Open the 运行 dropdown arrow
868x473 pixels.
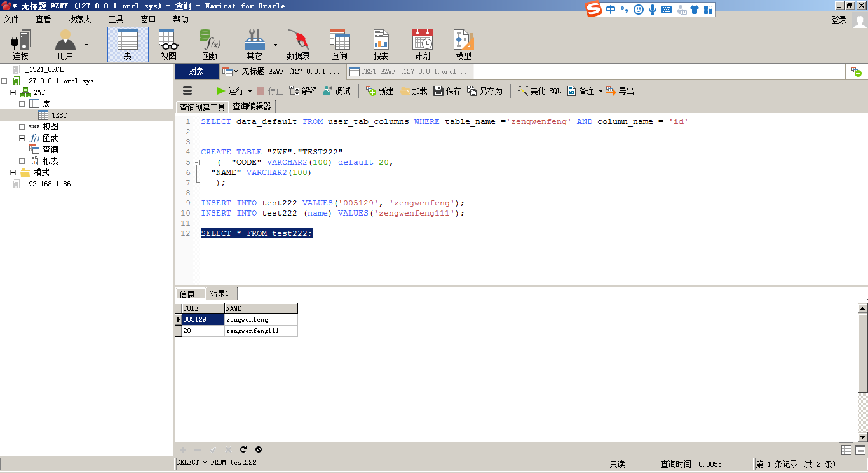pos(250,91)
